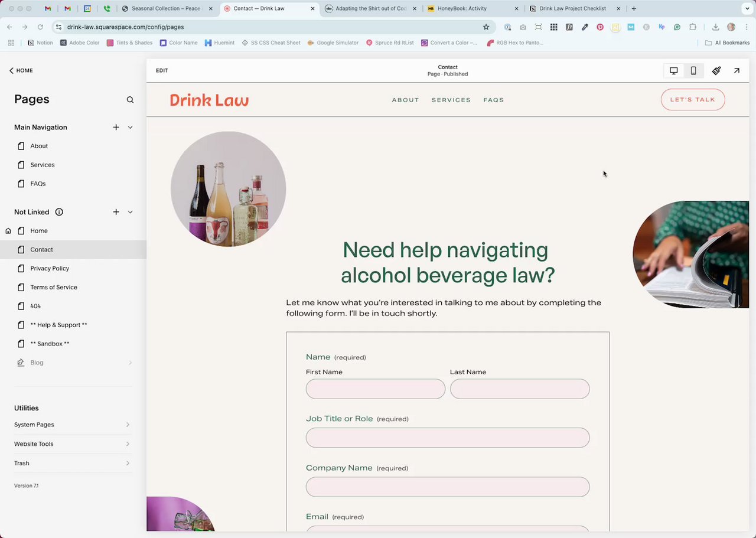Click the Company Name input field
Viewport: 756px width, 538px height.
pyautogui.click(x=448, y=487)
